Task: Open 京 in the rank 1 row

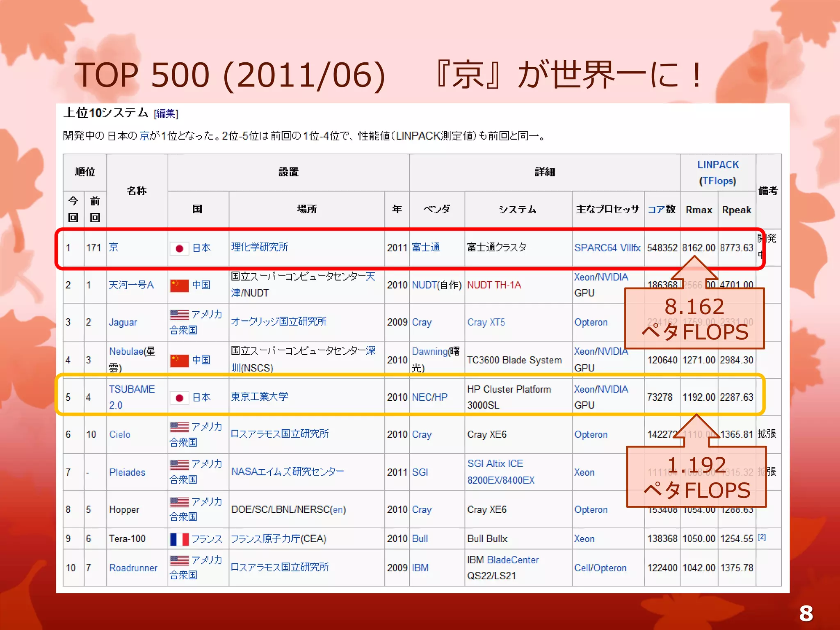Action: (x=114, y=247)
